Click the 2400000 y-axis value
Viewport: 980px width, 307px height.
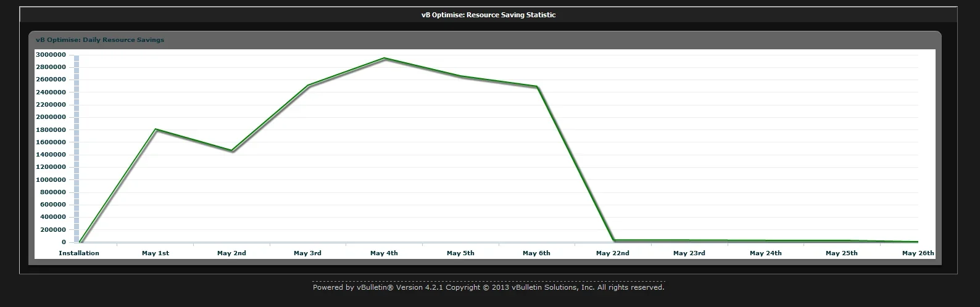click(x=51, y=92)
